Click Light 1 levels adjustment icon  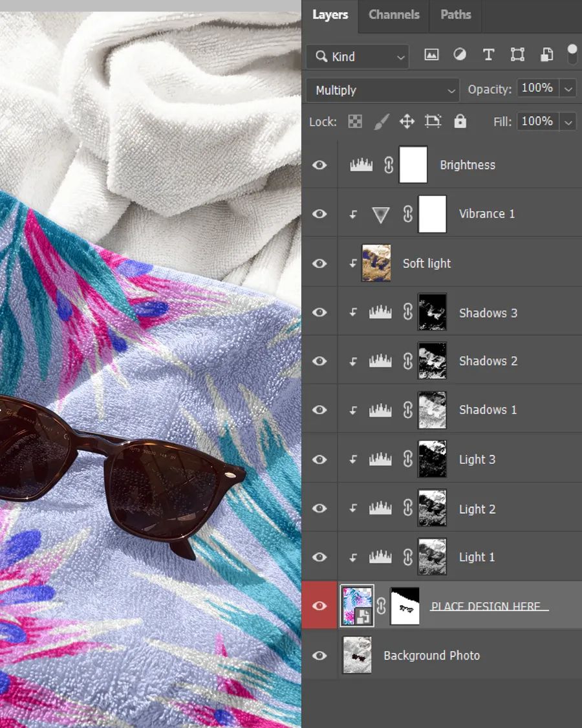tap(380, 557)
